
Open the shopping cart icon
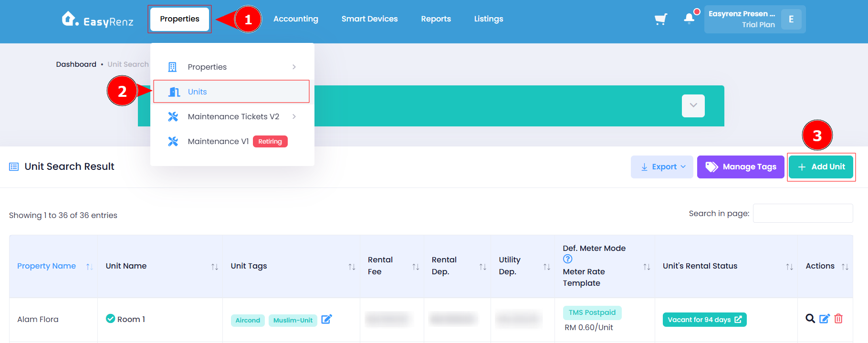coord(660,19)
